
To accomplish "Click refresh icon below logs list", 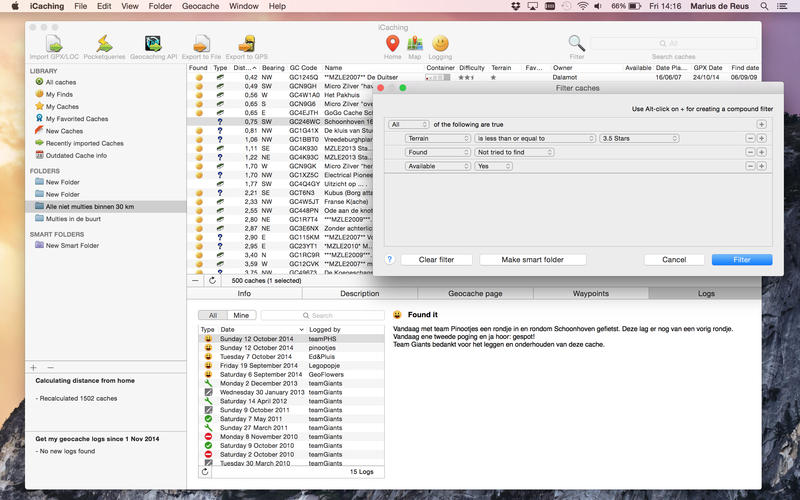I will pyautogui.click(x=205, y=472).
